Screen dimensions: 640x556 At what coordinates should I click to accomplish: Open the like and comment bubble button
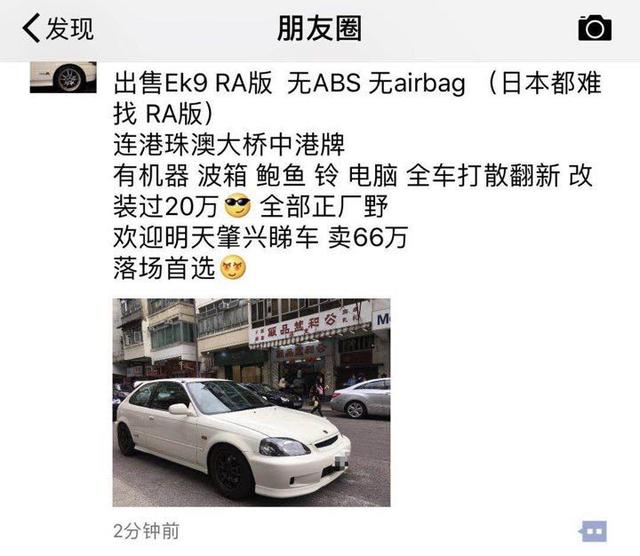tap(593, 531)
